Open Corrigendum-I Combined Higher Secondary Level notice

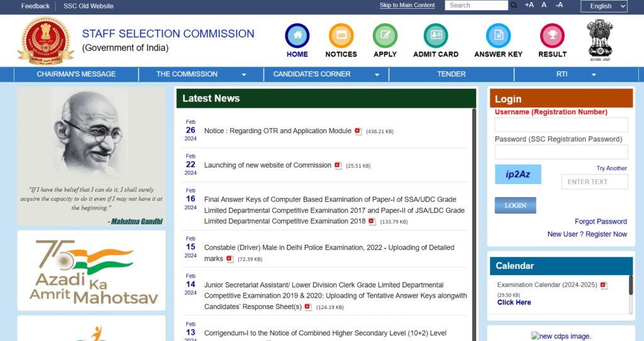pyautogui.click(x=325, y=333)
